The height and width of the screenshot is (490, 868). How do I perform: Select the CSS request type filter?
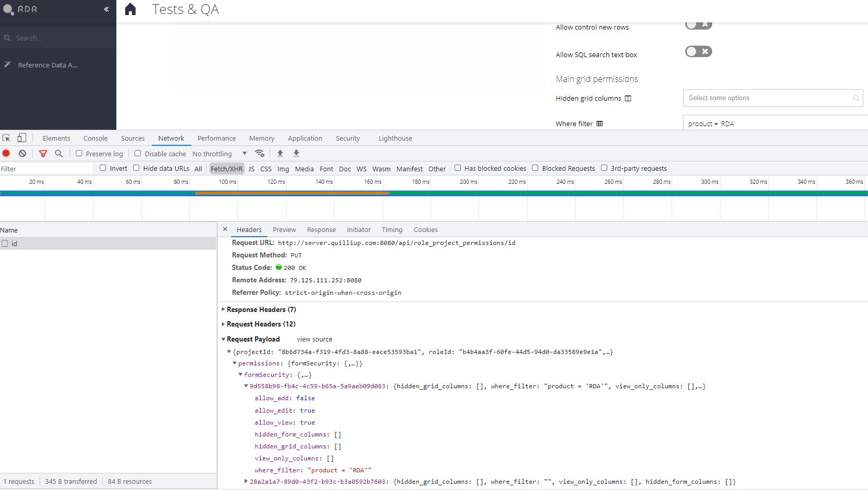tap(266, 169)
